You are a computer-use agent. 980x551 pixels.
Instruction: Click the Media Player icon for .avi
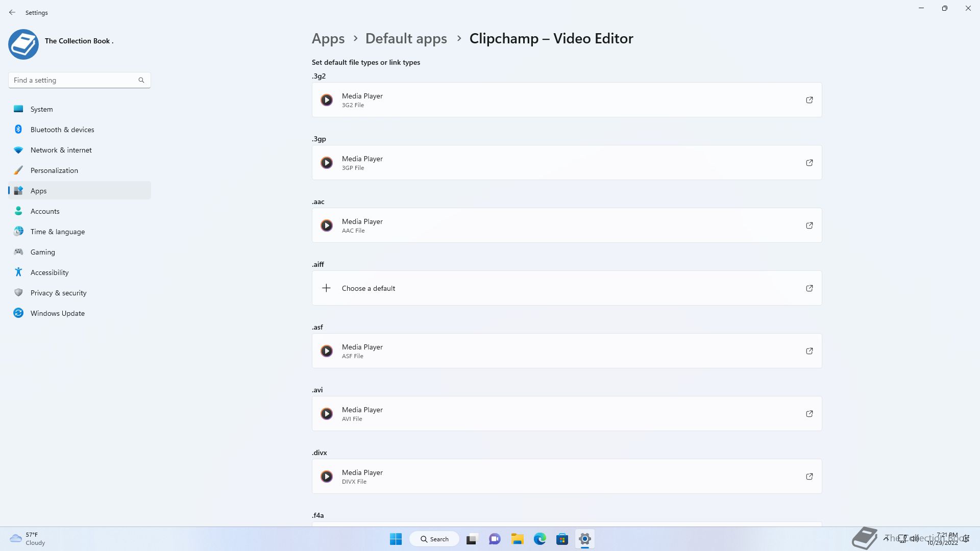pos(327,414)
